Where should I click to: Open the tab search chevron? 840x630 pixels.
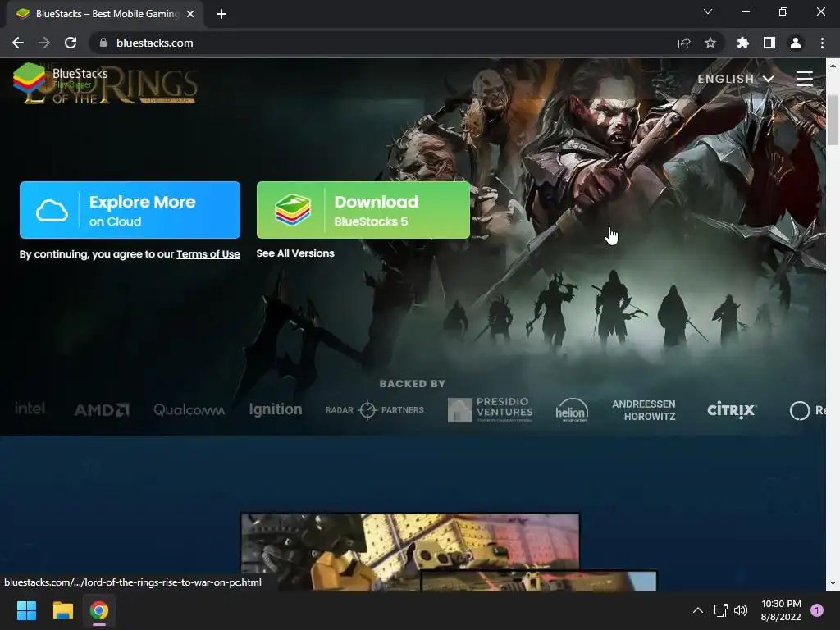coord(708,11)
